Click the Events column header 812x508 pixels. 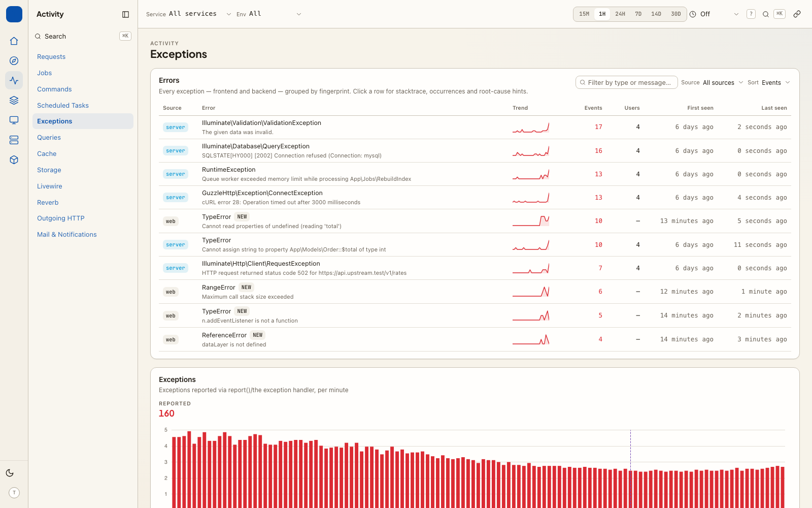tap(593, 108)
